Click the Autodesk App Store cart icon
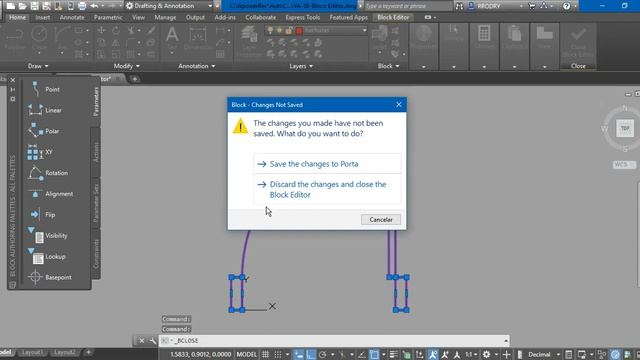This screenshot has height=360, width=640. (532, 6)
